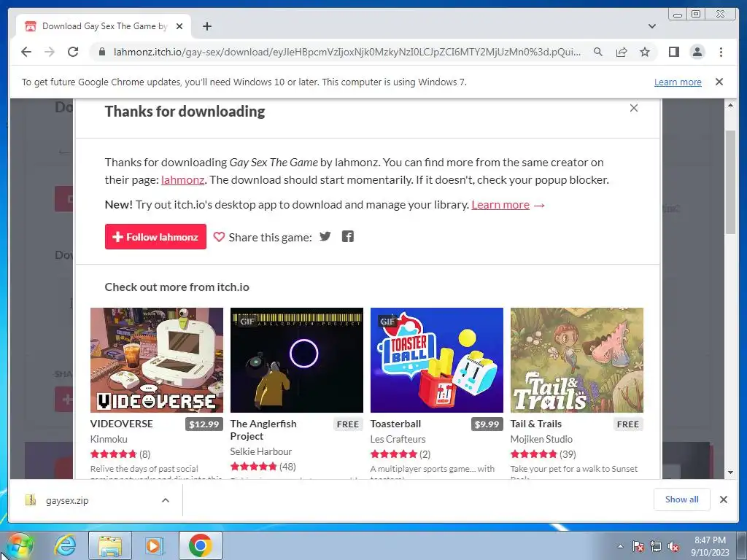The image size is (747, 560).
Task: Open Windows Explorer from taskbar
Action: tap(110, 545)
